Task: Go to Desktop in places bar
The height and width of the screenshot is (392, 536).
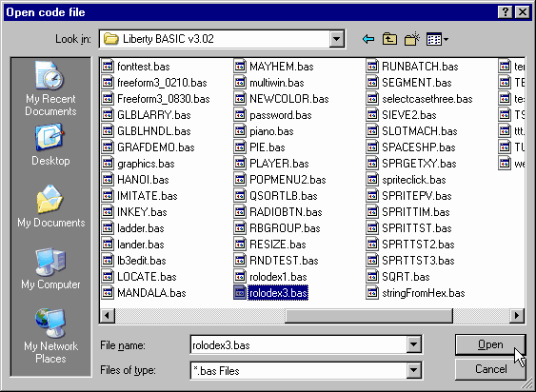Action: (x=50, y=146)
